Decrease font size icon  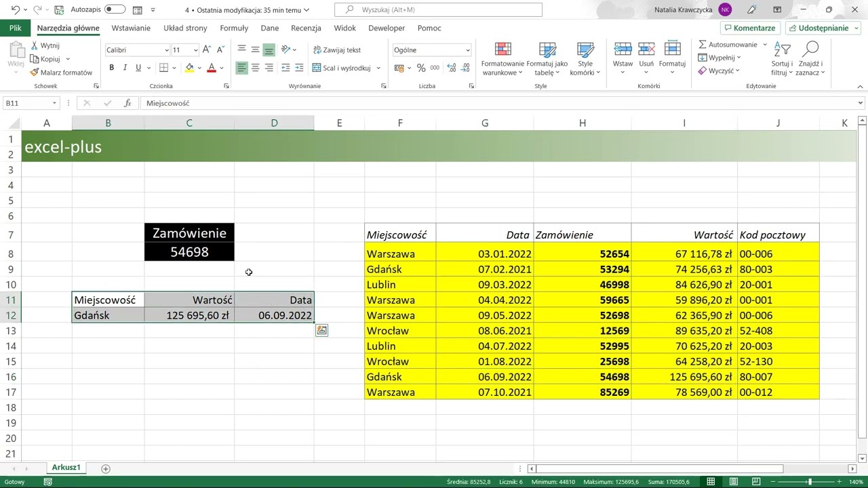click(221, 50)
